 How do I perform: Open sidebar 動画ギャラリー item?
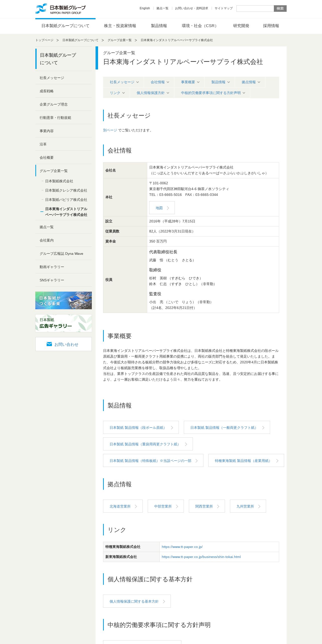tap(63, 267)
